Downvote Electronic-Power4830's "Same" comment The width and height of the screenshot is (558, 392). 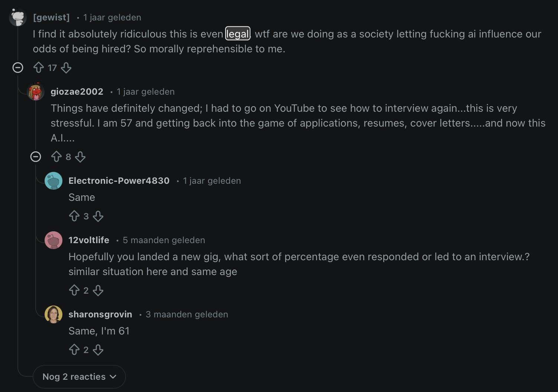[98, 216]
